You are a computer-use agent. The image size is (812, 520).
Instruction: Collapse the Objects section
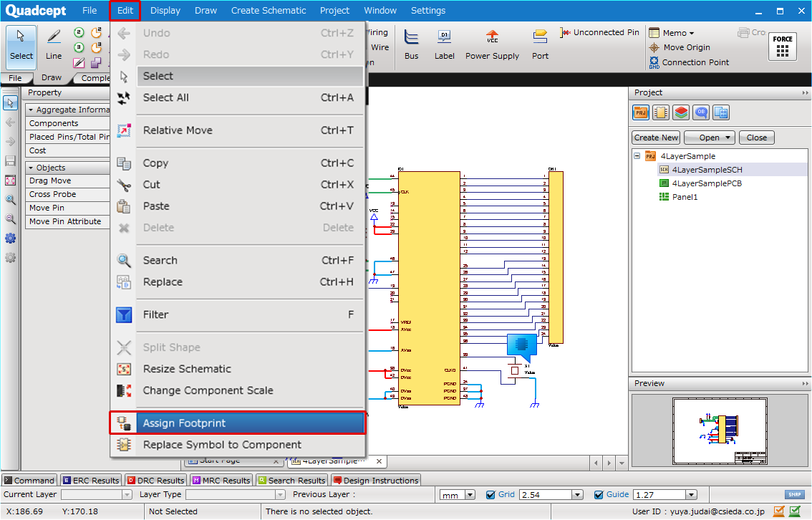pyautogui.click(x=31, y=168)
